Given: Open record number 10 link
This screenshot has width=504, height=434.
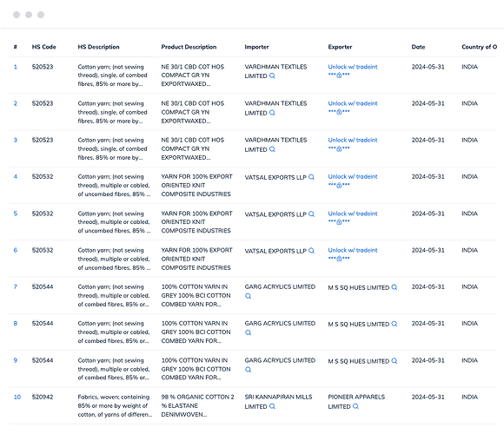Looking at the screenshot, I should tap(17, 397).
